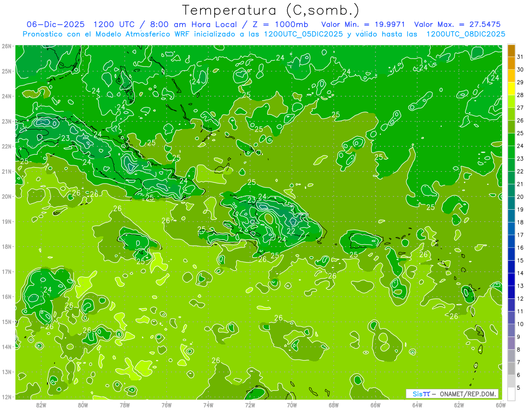Image resolution: width=532 pixels, height=411 pixels.
Task: Click the legend swatch between 22 and 23
Action: tap(511, 165)
